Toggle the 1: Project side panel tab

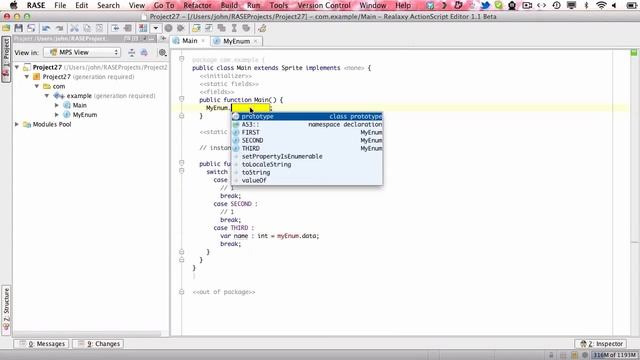pos(6,59)
